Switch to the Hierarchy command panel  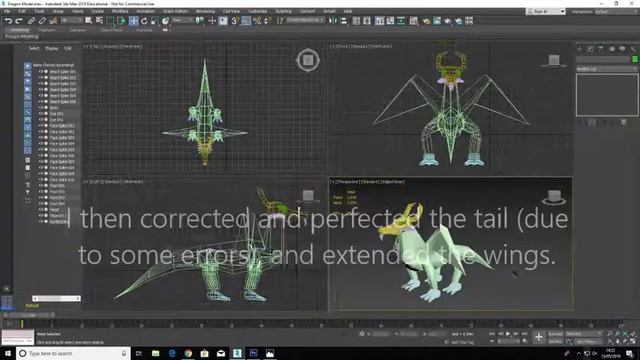coord(601,49)
